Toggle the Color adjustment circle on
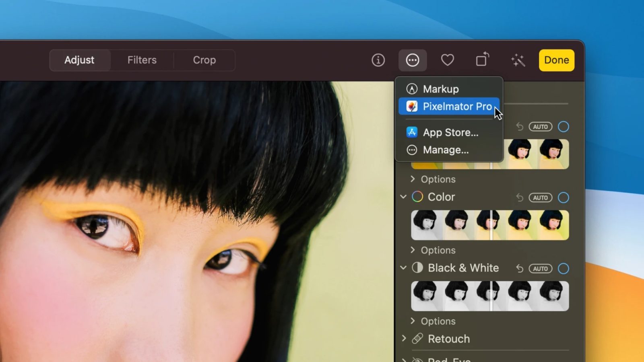The width and height of the screenshot is (644, 362). pyautogui.click(x=563, y=197)
